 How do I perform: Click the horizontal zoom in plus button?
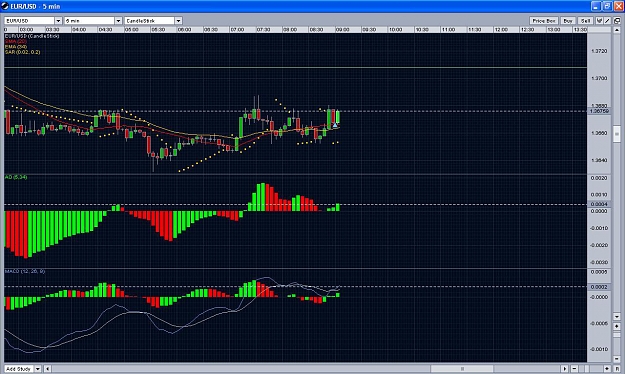coord(607,369)
